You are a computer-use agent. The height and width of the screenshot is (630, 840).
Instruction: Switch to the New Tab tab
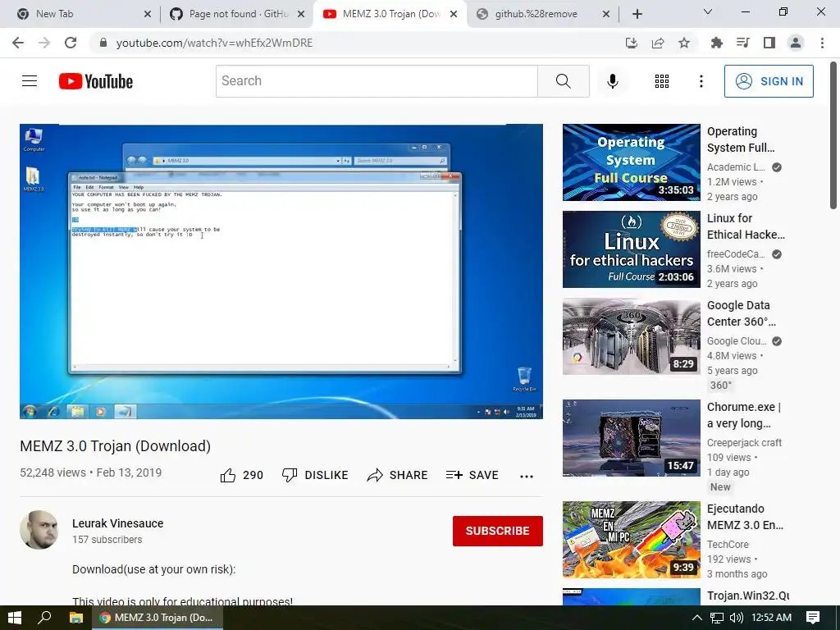click(x=79, y=14)
